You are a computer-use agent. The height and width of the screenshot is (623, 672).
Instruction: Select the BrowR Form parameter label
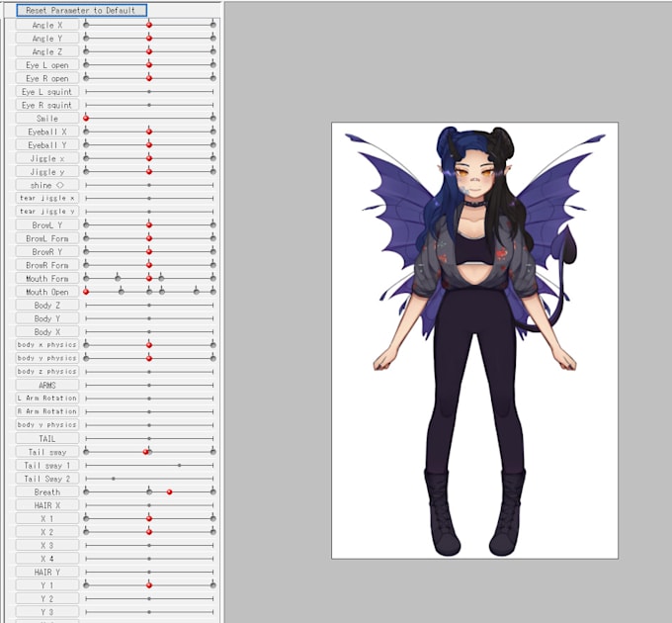point(47,265)
